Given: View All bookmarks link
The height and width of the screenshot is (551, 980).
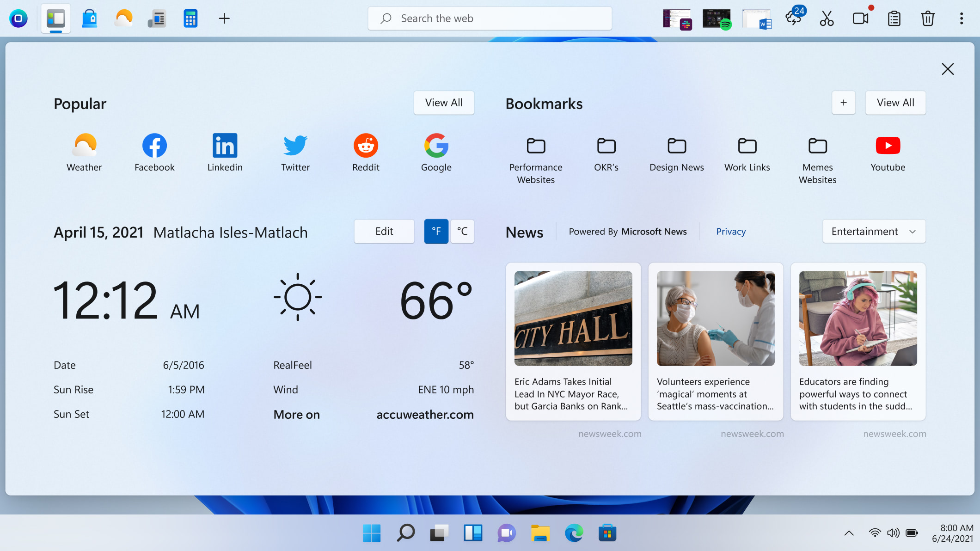Looking at the screenshot, I should tap(895, 103).
